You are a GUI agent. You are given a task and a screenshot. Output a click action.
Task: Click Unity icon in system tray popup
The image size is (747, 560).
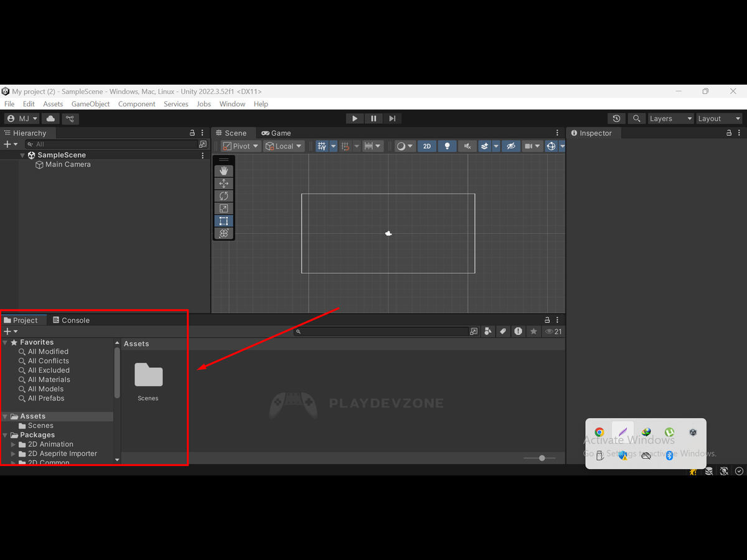coord(693,432)
